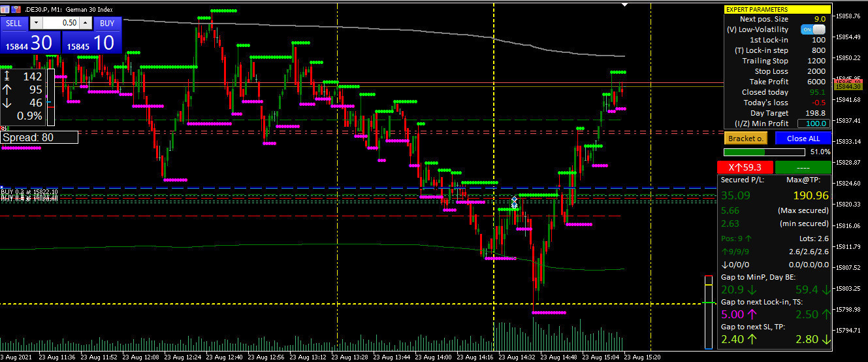Click the one-click trading panel table icon

click(x=6, y=10)
